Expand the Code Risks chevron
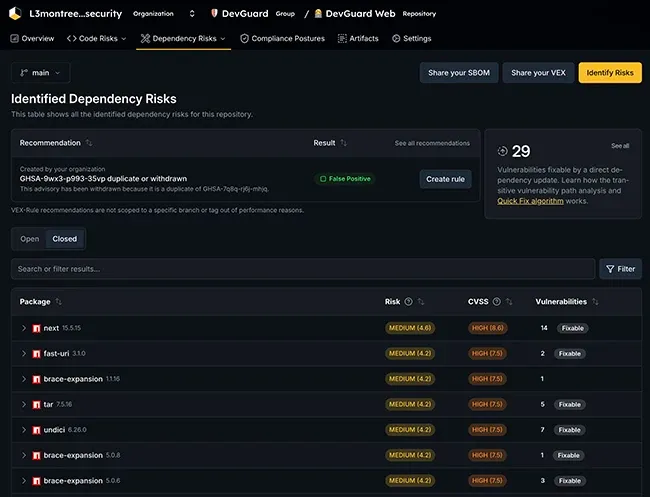650x497 pixels. (x=123, y=39)
